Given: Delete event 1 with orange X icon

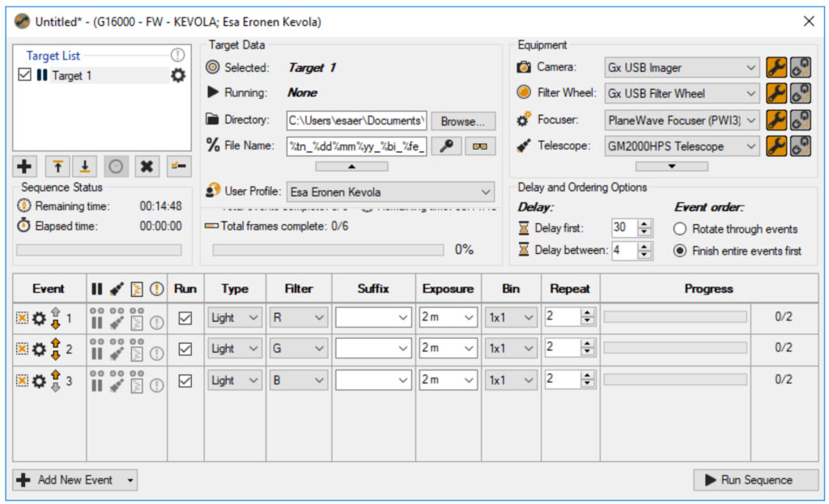Looking at the screenshot, I should click(22, 318).
